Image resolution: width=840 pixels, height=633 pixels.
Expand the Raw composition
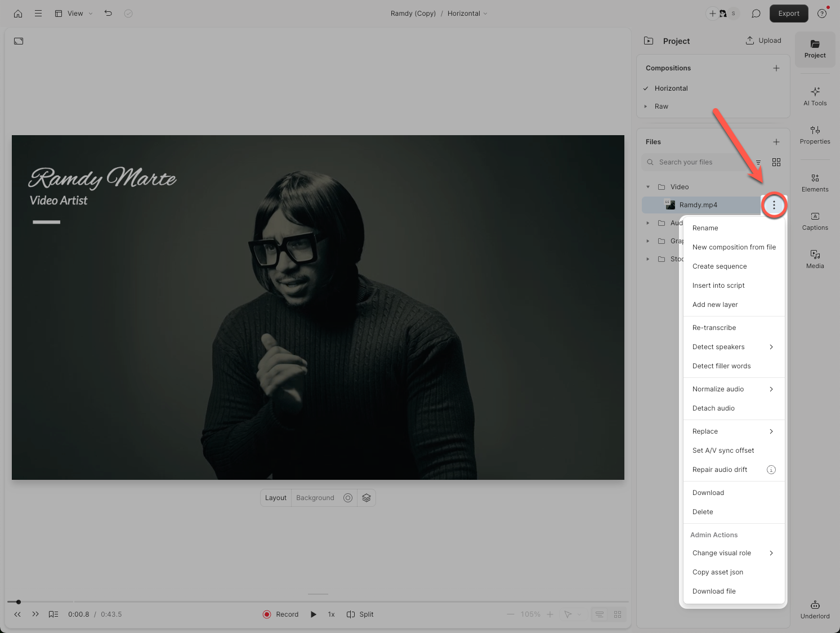pyautogui.click(x=646, y=106)
